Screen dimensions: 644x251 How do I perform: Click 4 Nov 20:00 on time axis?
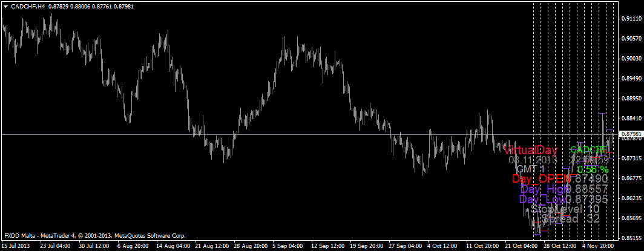click(x=598, y=246)
